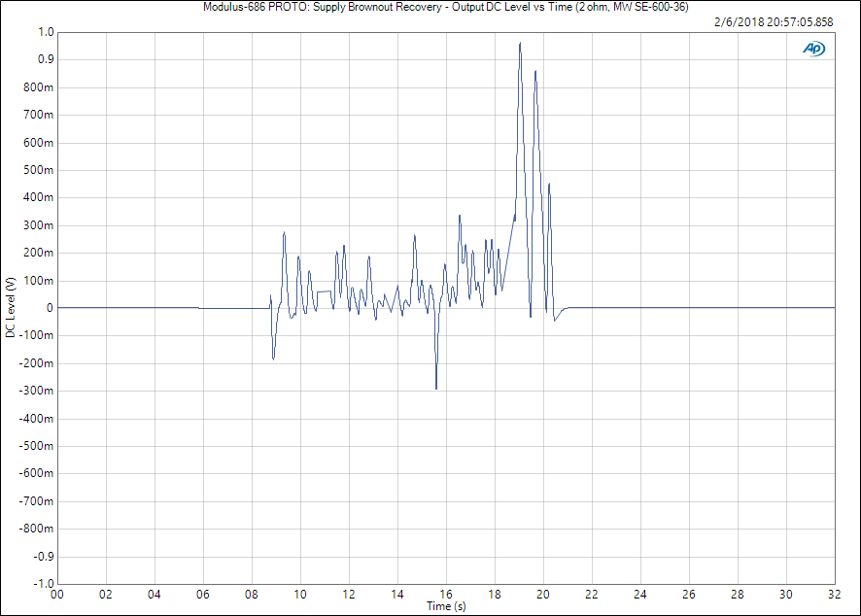
Task: Click the trace peak near 450m after 20 s
Action: [549, 184]
